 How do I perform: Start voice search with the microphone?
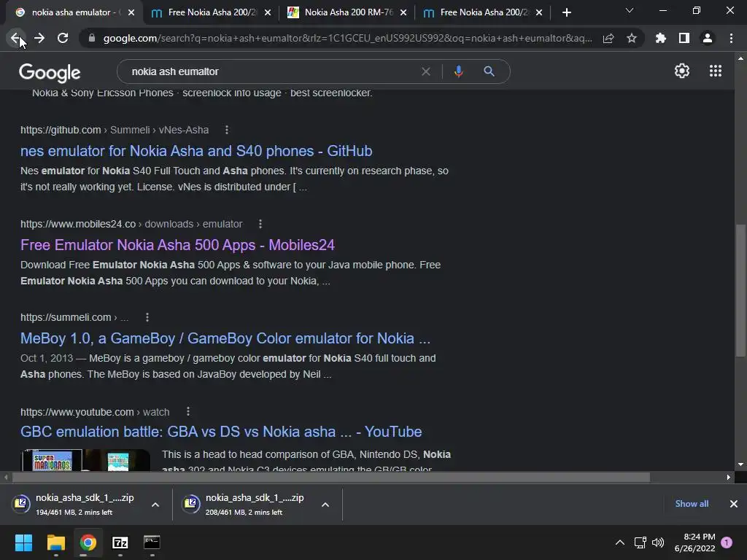click(458, 71)
